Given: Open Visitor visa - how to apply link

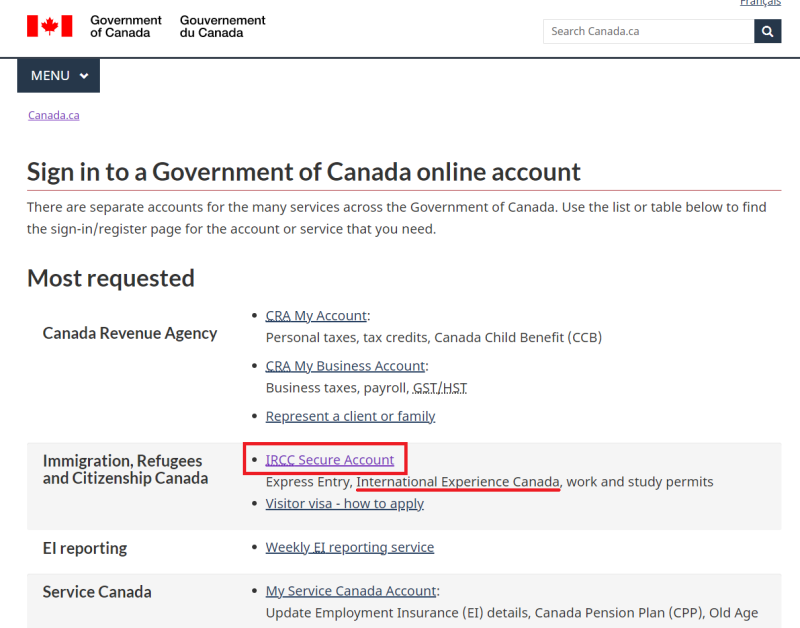Looking at the screenshot, I should pyautogui.click(x=344, y=504).
